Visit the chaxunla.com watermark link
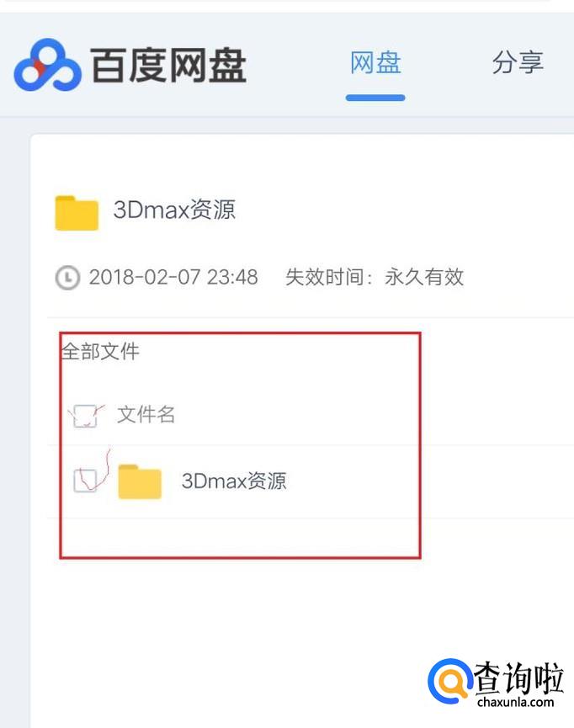This screenshot has width=574, height=728. point(515,702)
